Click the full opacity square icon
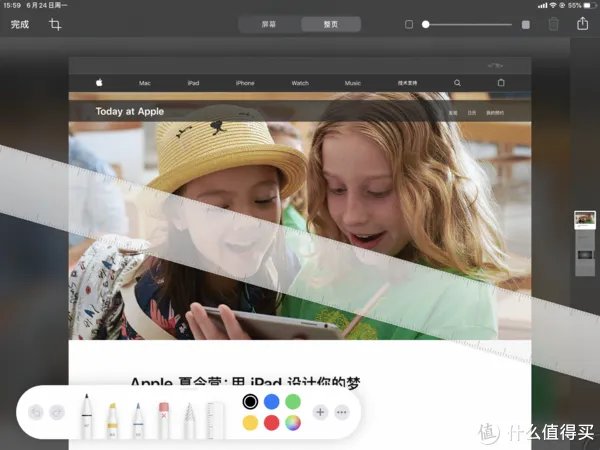600x450 pixels. [x=526, y=24]
